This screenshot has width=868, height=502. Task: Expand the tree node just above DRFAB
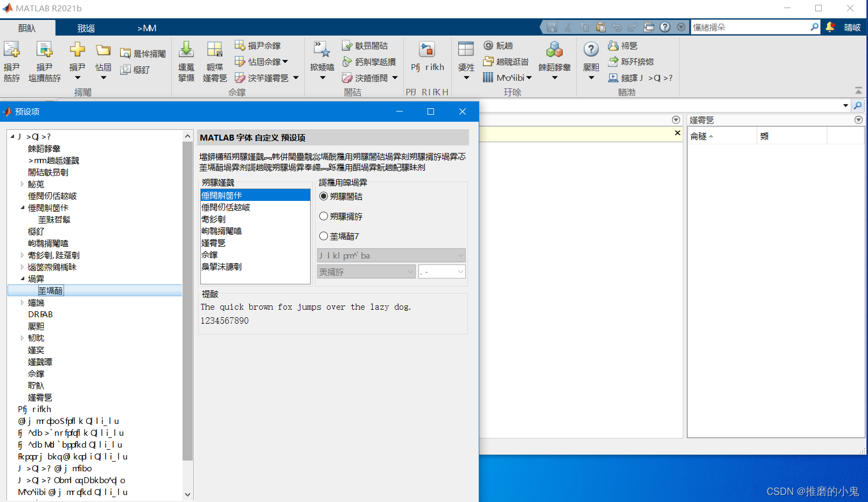(x=22, y=303)
